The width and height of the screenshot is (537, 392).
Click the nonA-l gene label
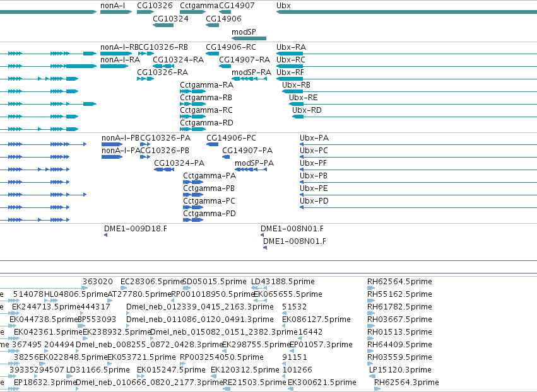click(x=113, y=6)
